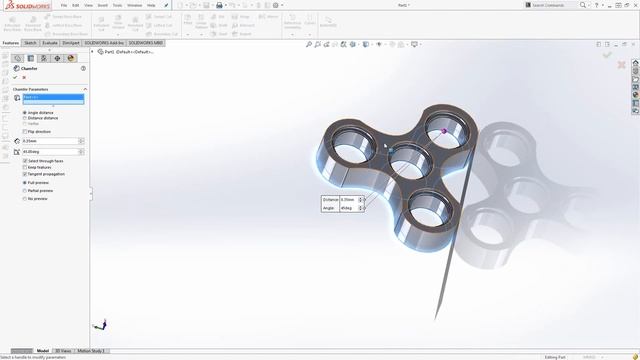640x360 pixels.
Task: Open the 3D Views bottom tab
Action: [x=63, y=351]
